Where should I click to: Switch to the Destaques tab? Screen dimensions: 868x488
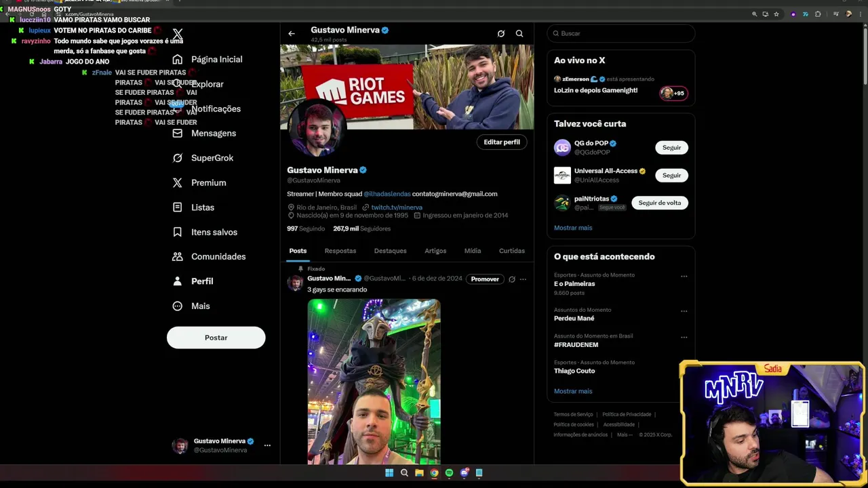pos(391,251)
